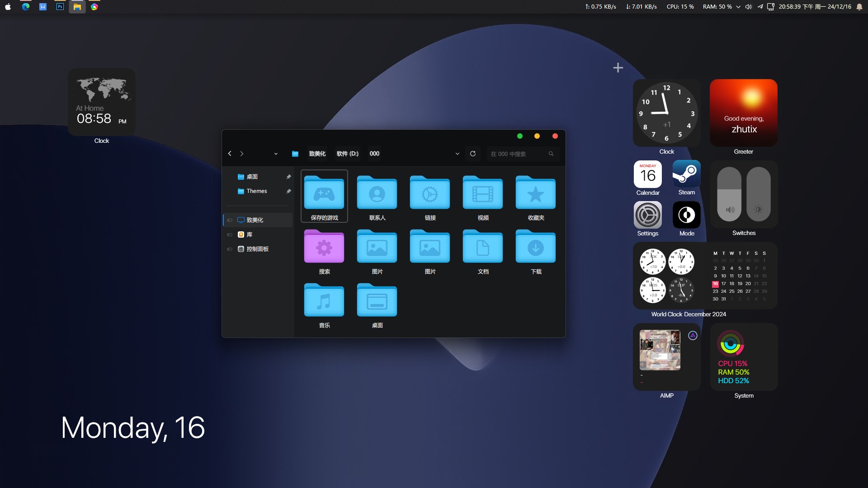Open the Settings gear widget

pyautogui.click(x=647, y=215)
